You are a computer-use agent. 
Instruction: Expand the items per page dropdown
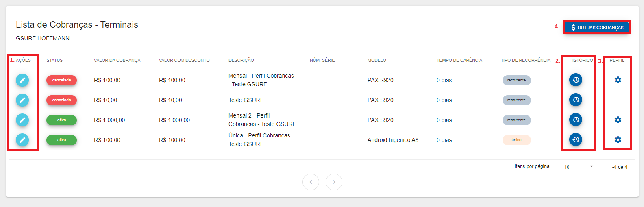[x=579, y=167]
